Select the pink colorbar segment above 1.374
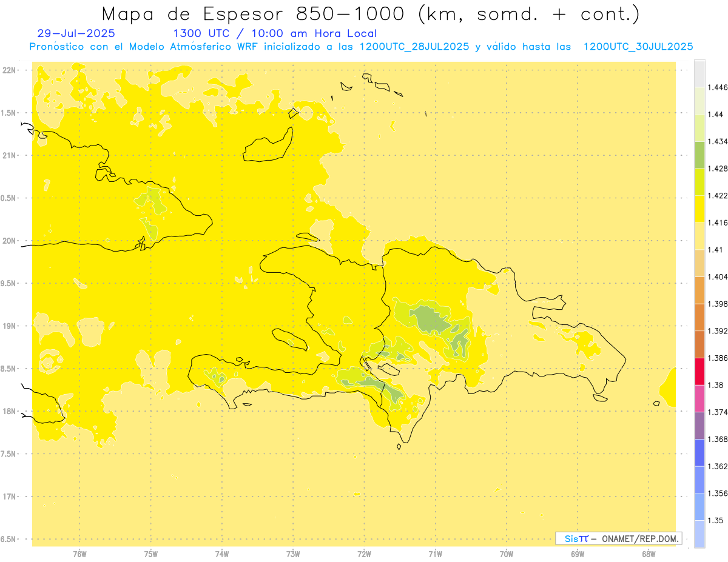728x562 pixels. 699,398
